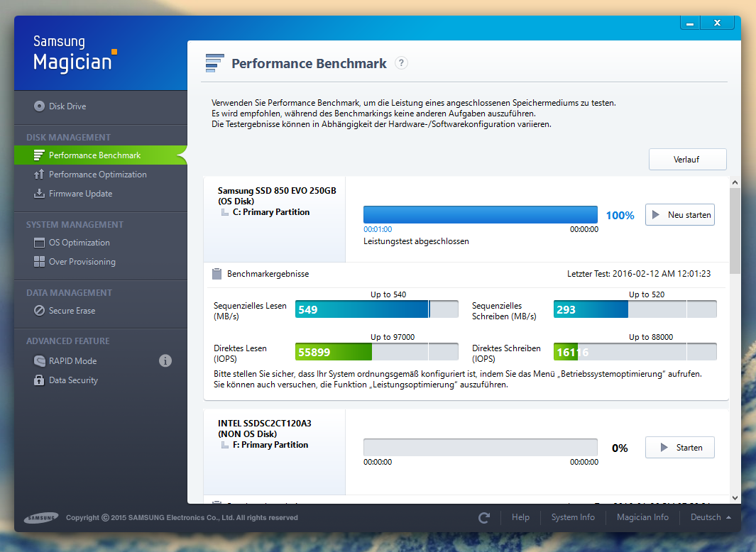The image size is (756, 552).
Task: Click the Performance Optimization arrows icon
Action: click(39, 175)
